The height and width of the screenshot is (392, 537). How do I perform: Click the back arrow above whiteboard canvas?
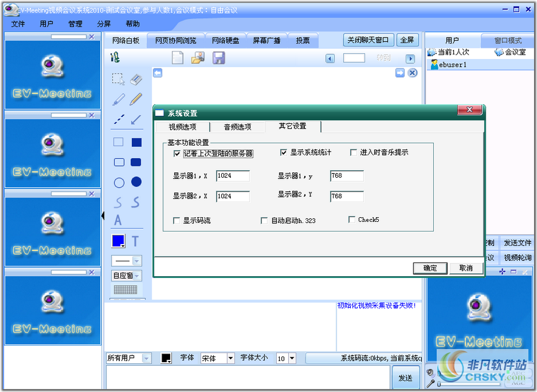[x=158, y=73]
